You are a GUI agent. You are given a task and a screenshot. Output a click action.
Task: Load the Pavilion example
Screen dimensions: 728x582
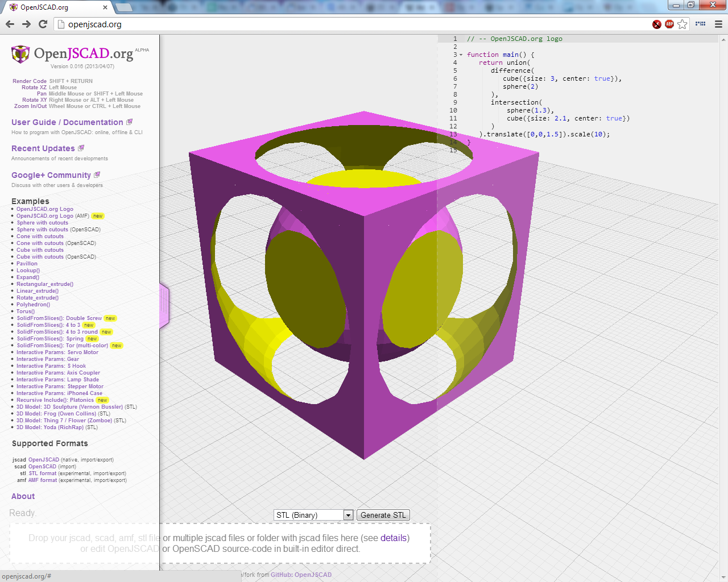tap(27, 264)
